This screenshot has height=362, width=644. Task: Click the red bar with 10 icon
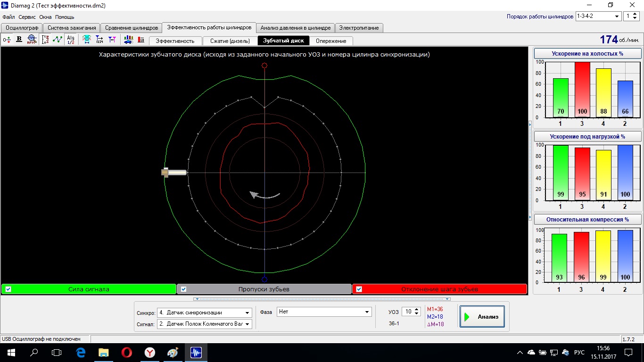pyautogui.click(x=141, y=40)
